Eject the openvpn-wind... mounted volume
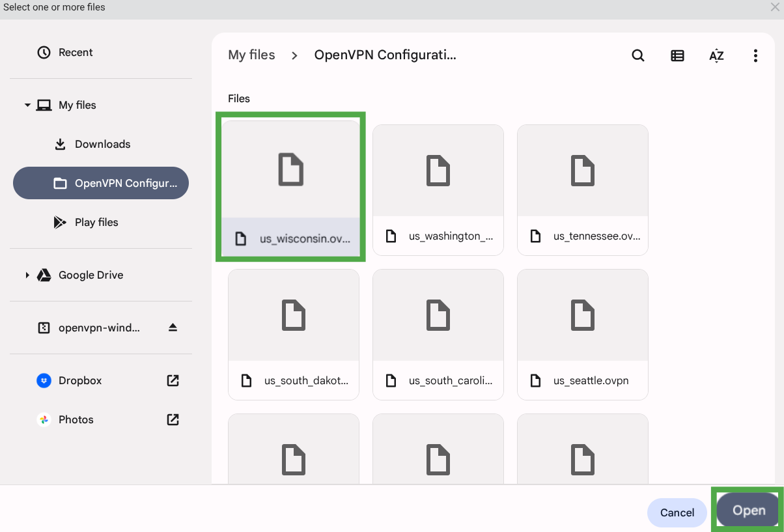784x532 pixels. [x=173, y=328]
